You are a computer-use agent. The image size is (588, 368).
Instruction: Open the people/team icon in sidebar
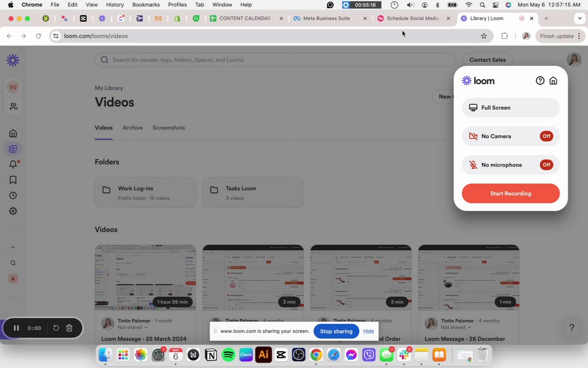pos(13,107)
